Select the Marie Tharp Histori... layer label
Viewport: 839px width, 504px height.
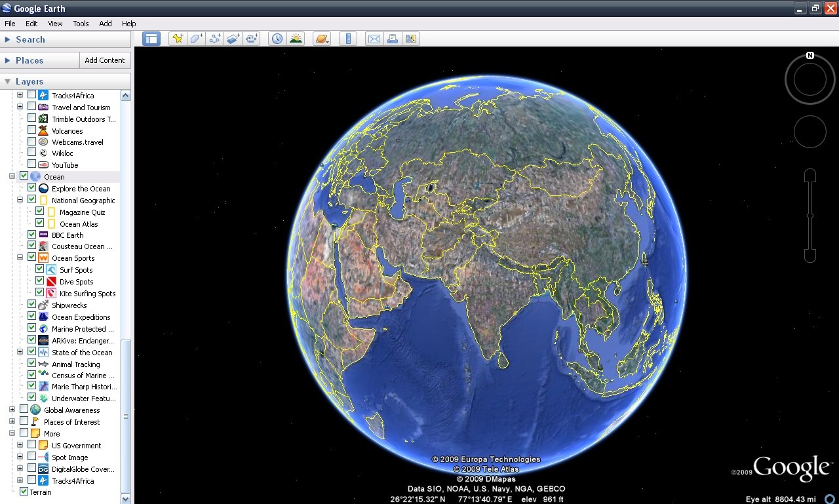(x=85, y=387)
